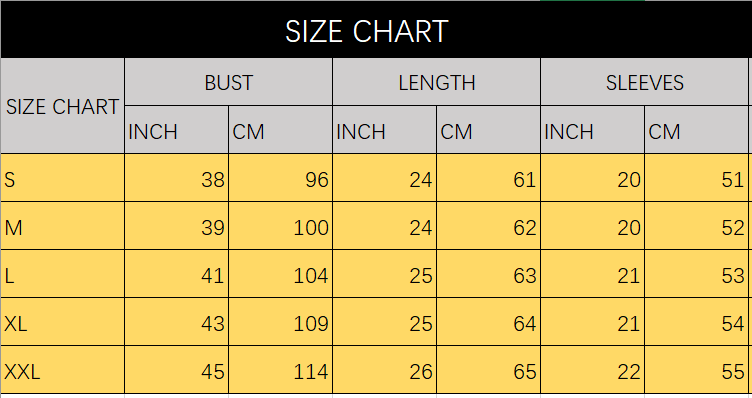Select the M size row label
This screenshot has height=398, width=752.
tap(62, 226)
